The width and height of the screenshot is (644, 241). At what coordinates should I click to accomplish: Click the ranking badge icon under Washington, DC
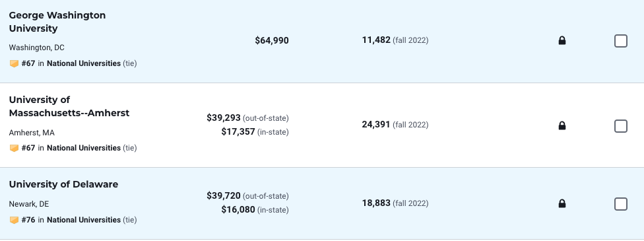(14, 64)
